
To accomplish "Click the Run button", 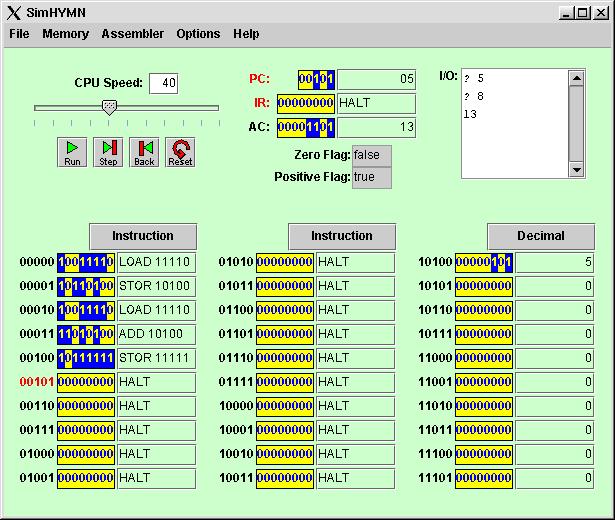I will point(72,153).
